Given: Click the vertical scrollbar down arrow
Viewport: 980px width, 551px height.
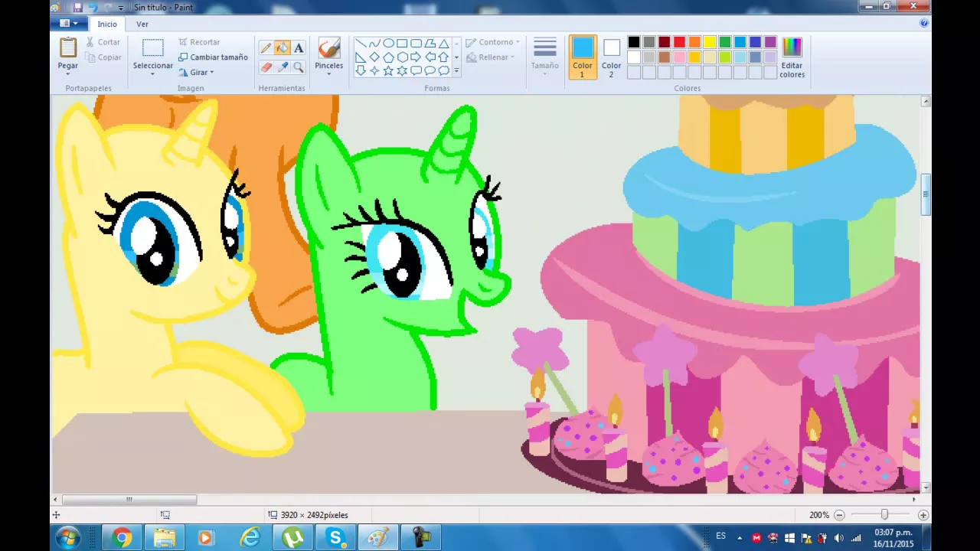Looking at the screenshot, I should [x=926, y=487].
